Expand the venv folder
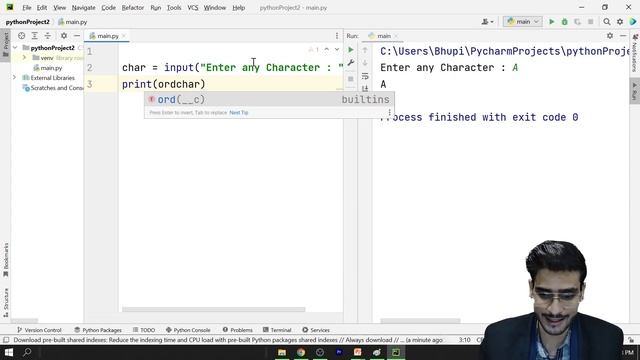Image resolution: width=640 pixels, height=360 pixels. click(24, 58)
